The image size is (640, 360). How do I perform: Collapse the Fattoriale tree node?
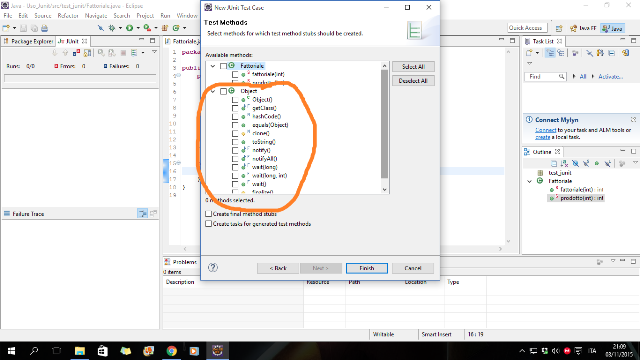[213, 66]
